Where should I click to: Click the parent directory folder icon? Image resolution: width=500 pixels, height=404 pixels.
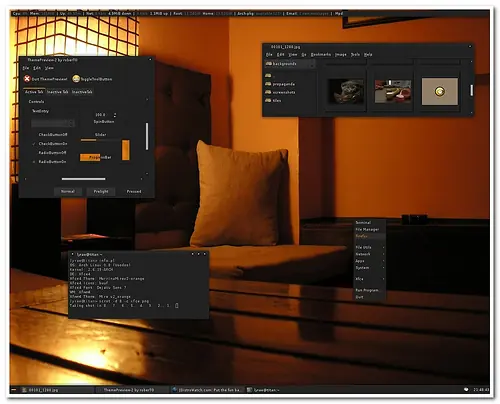pos(268,75)
